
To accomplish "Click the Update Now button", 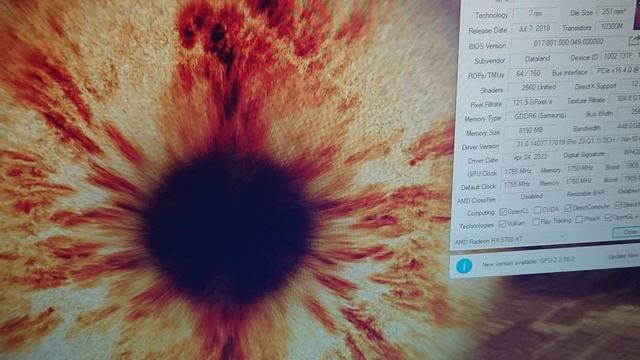I will click(x=623, y=256).
